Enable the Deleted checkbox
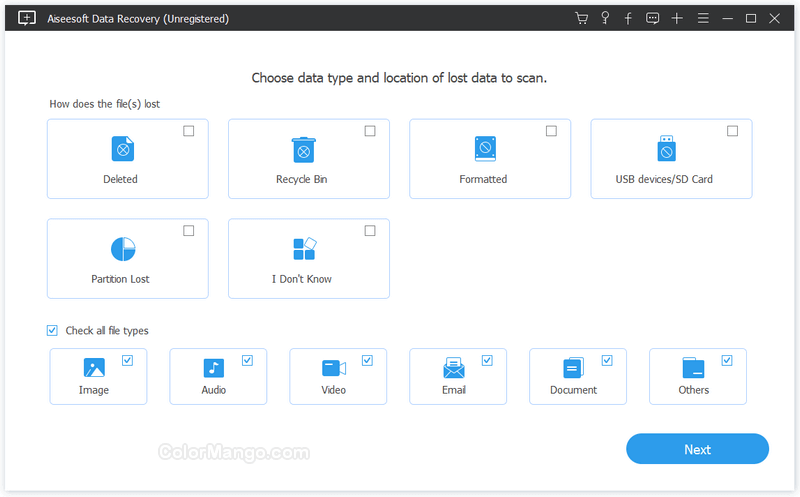This screenshot has width=800, height=497. [189, 131]
